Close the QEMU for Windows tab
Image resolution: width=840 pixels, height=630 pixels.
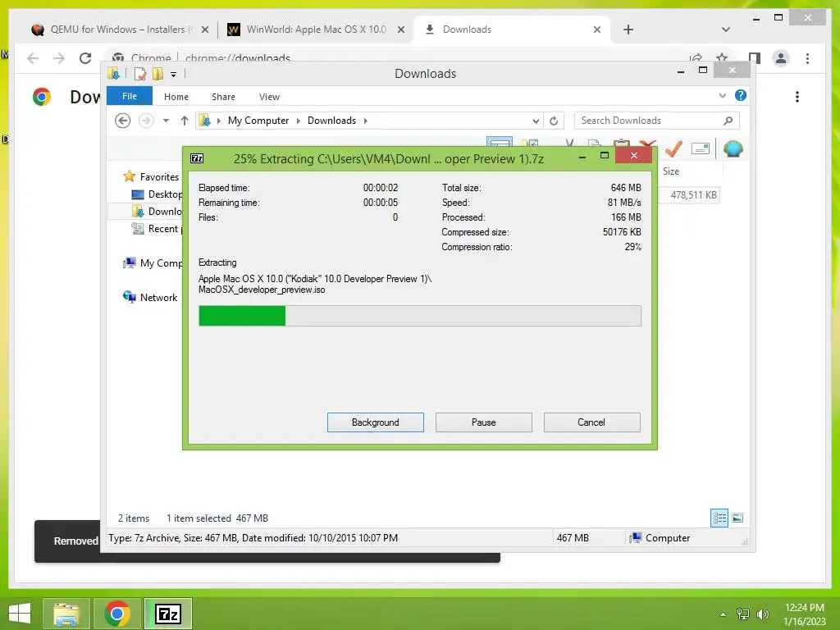204,30
